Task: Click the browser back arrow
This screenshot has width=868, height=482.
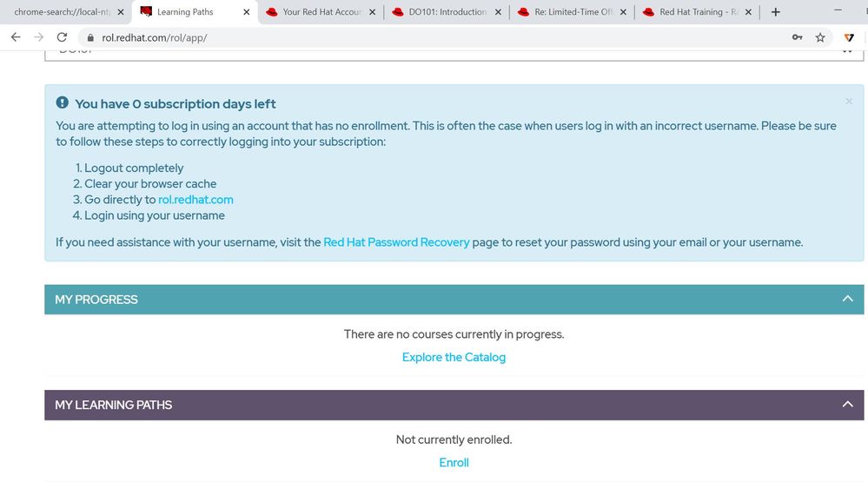Action: click(15, 37)
